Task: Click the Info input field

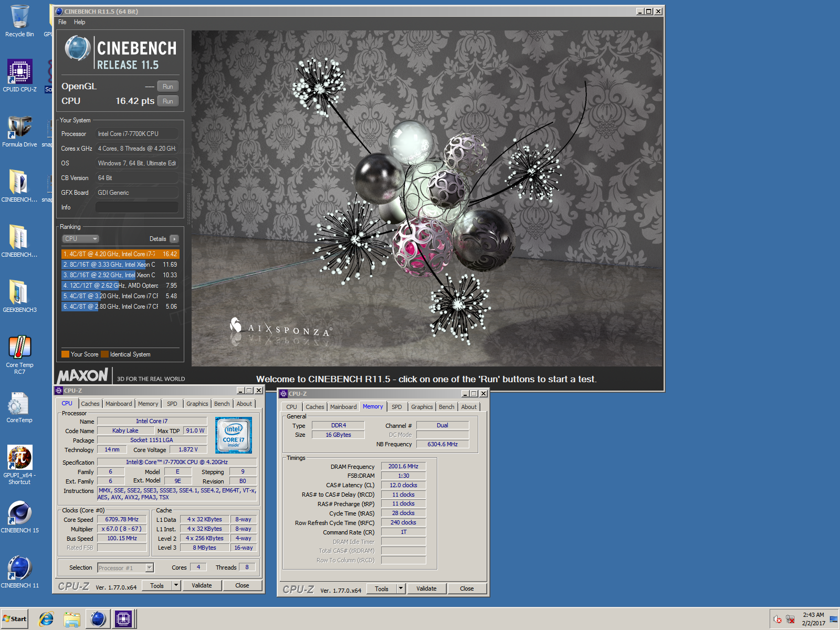Action: (137, 207)
